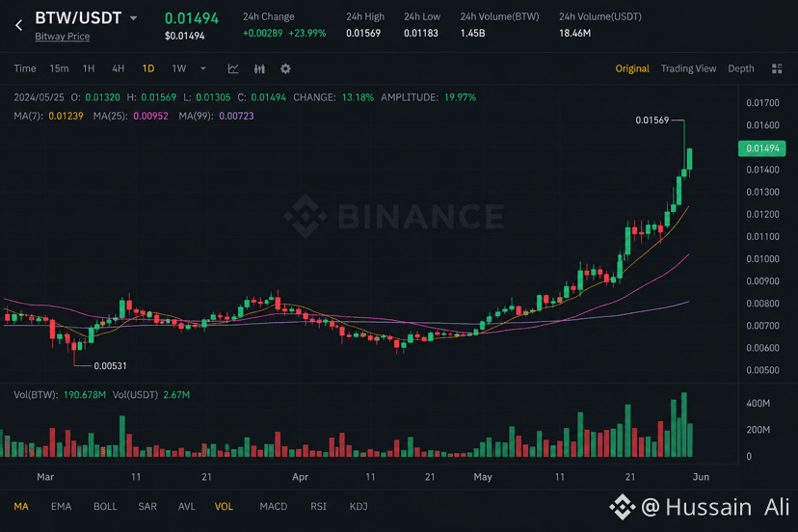Select the Original chart view
The image size is (798, 532).
coord(632,68)
